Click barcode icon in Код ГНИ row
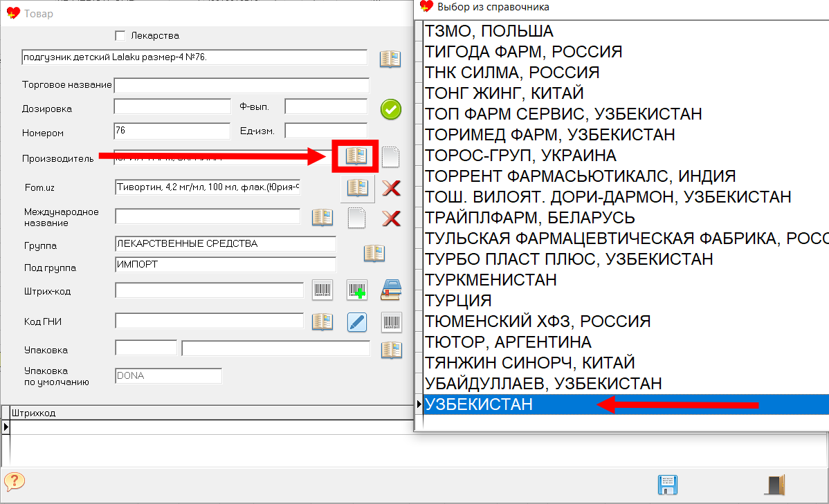 (392, 321)
